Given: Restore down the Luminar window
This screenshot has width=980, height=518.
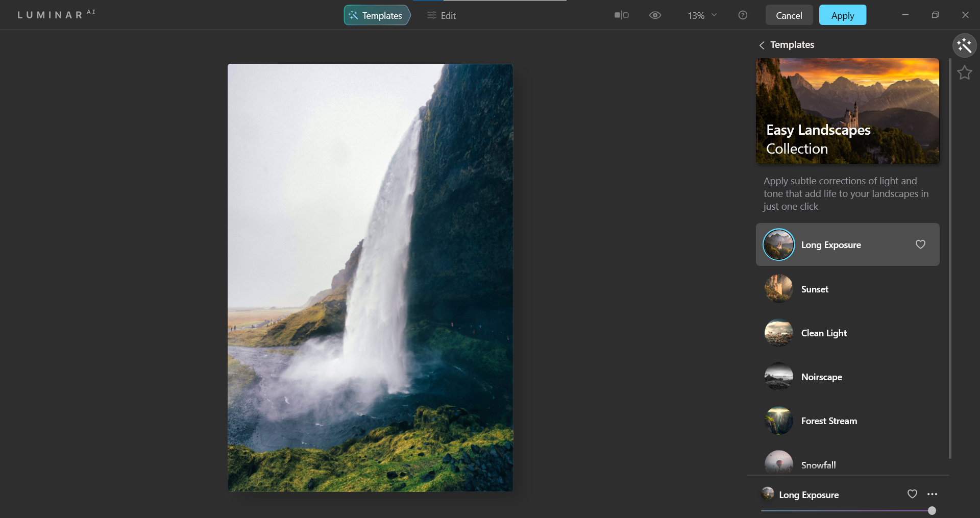Looking at the screenshot, I should (935, 15).
